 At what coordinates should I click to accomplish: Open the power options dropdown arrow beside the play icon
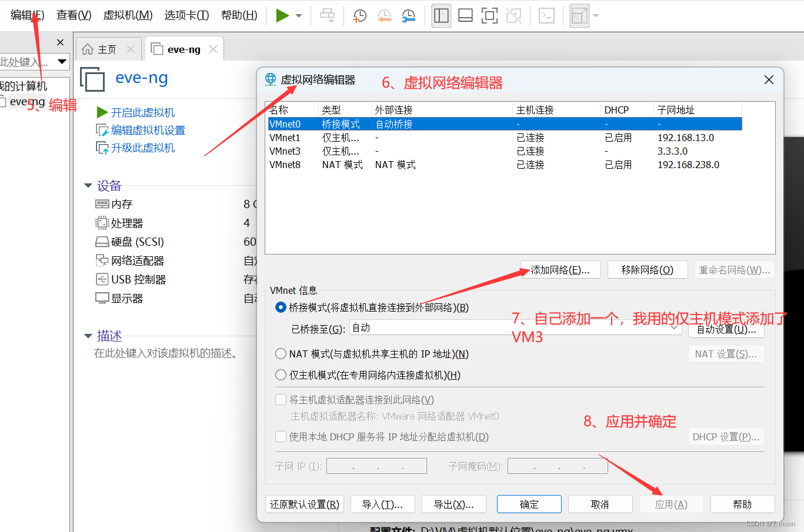tap(299, 16)
